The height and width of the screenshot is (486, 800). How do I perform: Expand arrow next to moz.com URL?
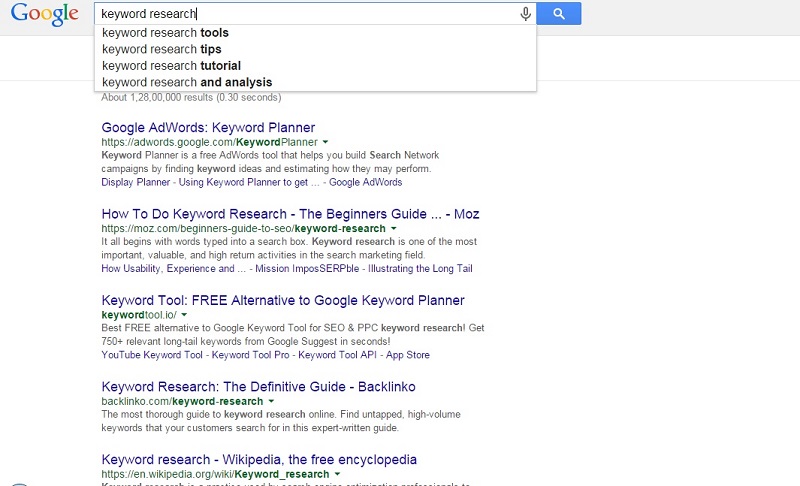point(393,228)
